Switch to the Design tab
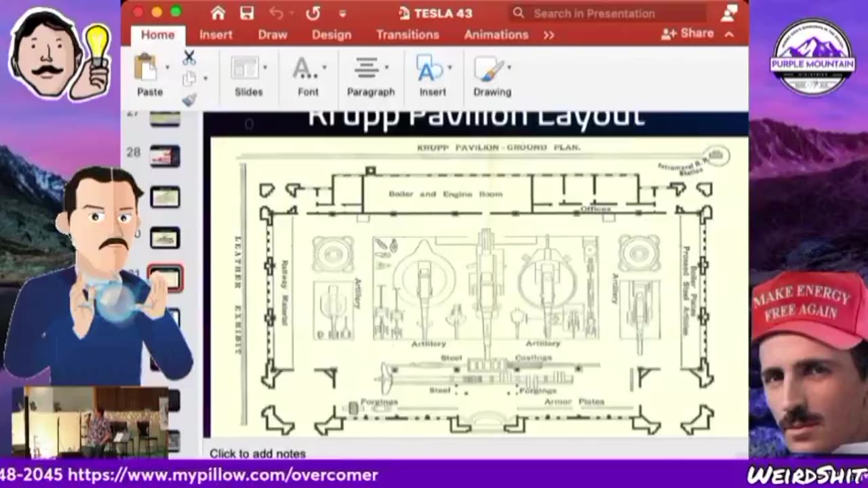This screenshot has width=868, height=488. [x=332, y=35]
